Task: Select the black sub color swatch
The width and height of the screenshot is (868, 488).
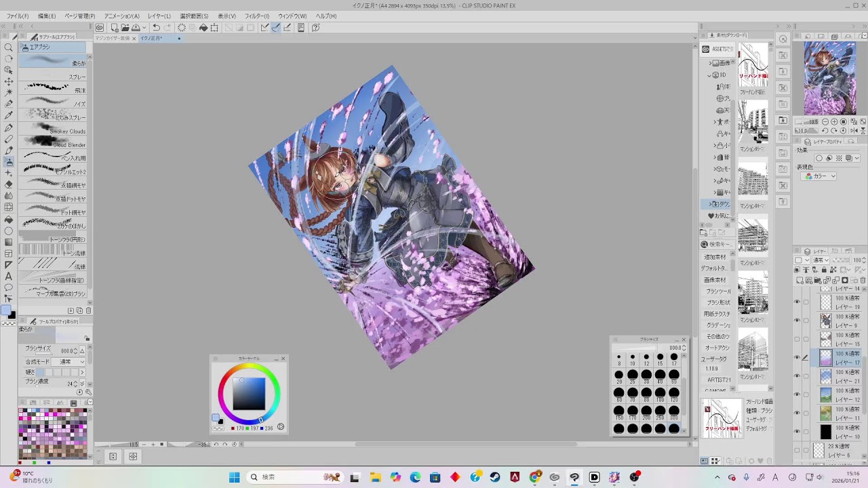Action: click(x=12, y=314)
